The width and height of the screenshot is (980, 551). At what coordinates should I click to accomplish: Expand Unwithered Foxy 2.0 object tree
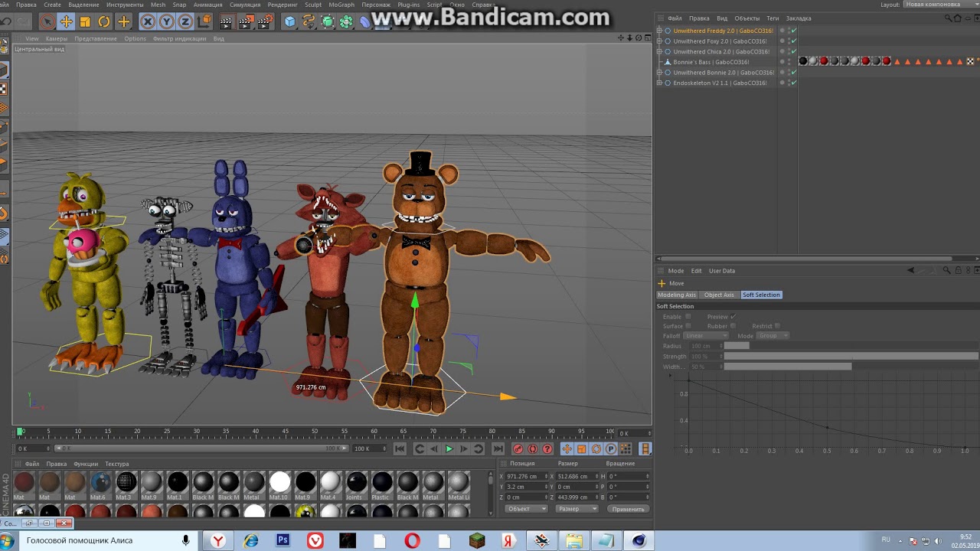pos(659,41)
